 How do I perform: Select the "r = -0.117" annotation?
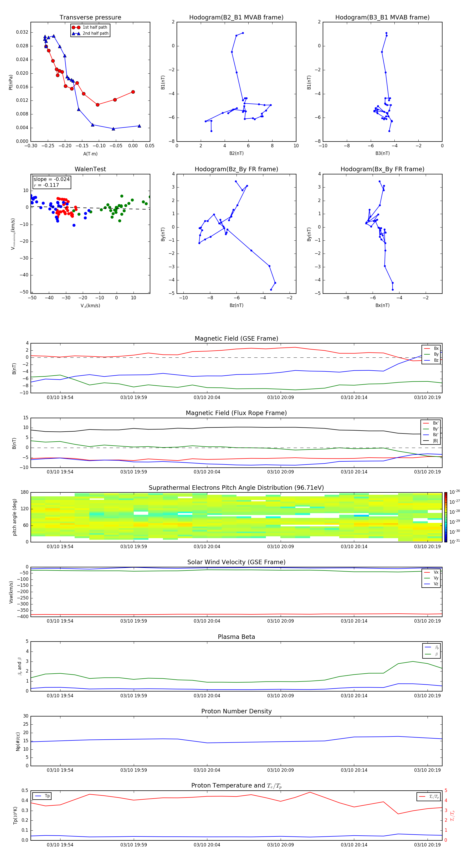coord(46,185)
